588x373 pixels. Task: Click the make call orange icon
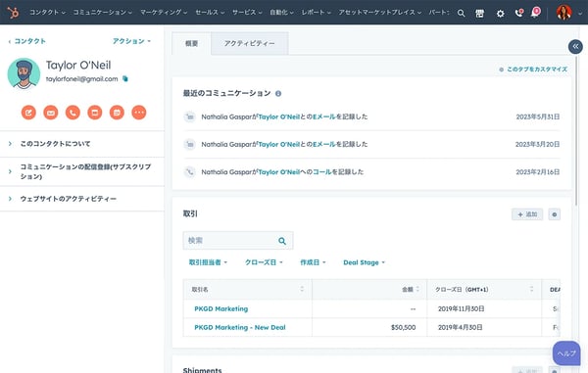pyautogui.click(x=73, y=113)
